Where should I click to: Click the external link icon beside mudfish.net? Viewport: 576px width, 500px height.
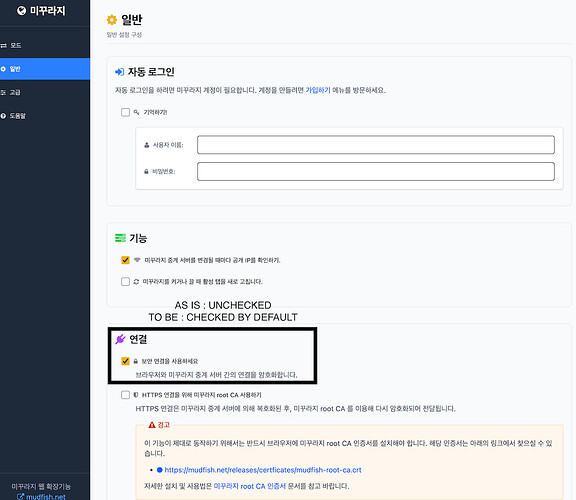coord(21,497)
